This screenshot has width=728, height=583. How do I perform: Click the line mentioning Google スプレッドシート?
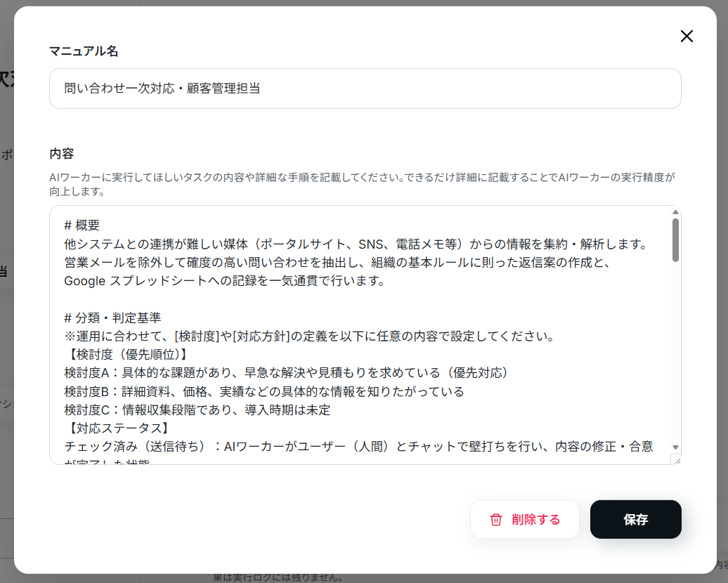pyautogui.click(x=224, y=281)
